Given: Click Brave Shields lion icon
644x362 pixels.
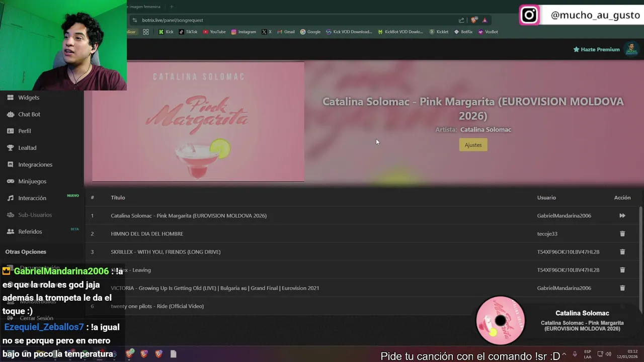Looking at the screenshot, I should click(x=474, y=20).
